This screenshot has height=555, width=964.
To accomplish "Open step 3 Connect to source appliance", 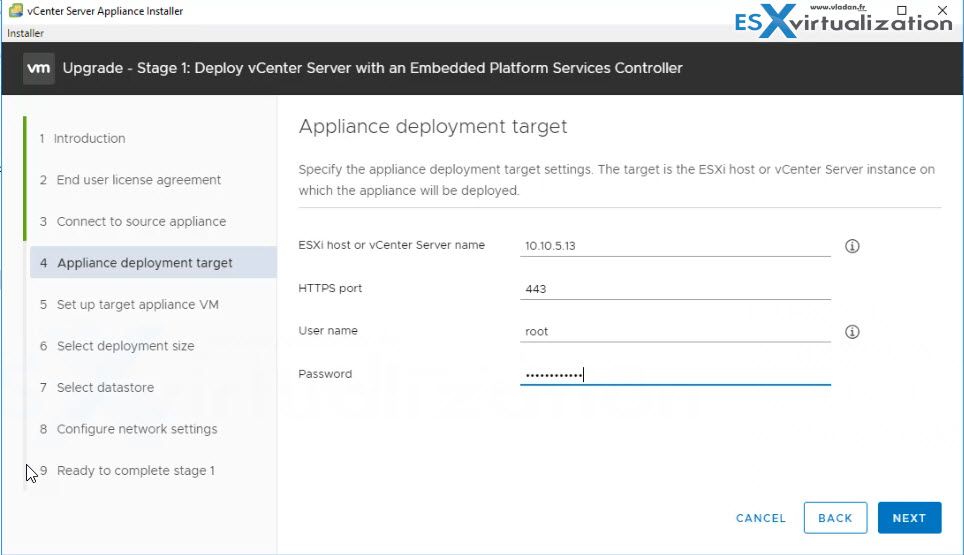I will click(x=133, y=221).
